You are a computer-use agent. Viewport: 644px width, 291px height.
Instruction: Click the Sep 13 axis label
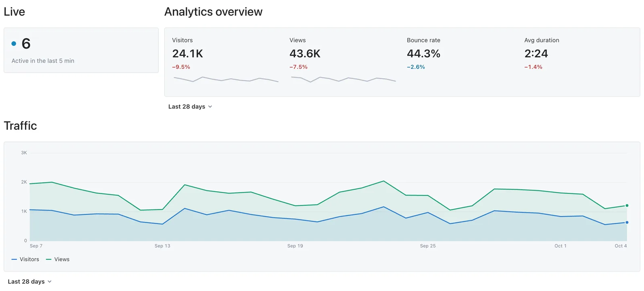pyautogui.click(x=162, y=246)
